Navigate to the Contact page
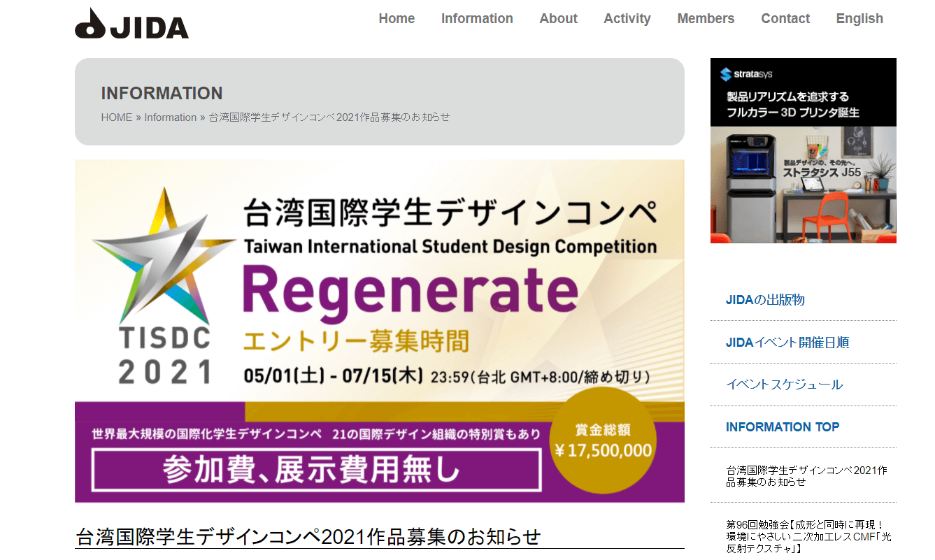 point(785,19)
